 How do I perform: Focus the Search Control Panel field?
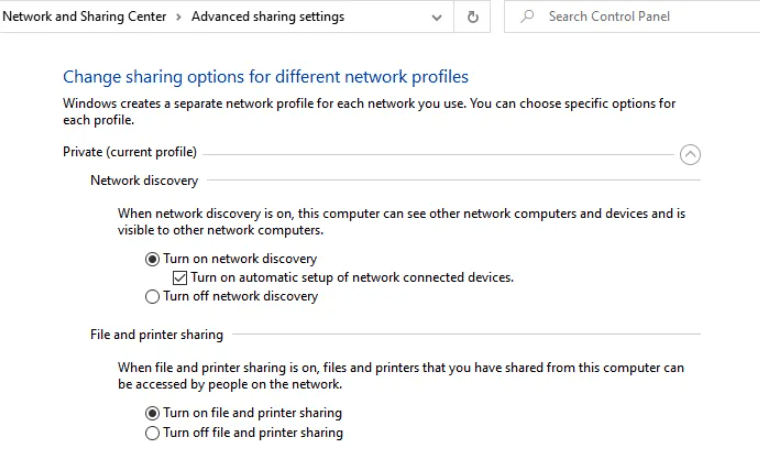(632, 16)
